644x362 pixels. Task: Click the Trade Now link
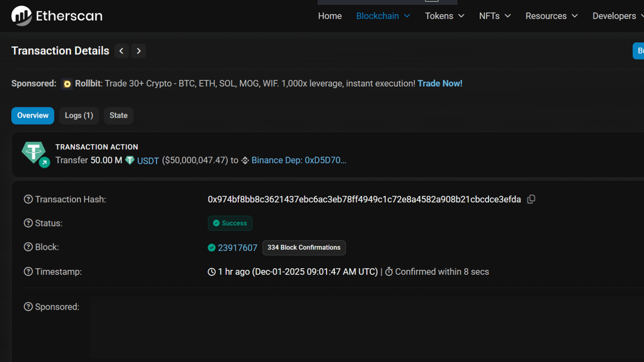click(440, 84)
